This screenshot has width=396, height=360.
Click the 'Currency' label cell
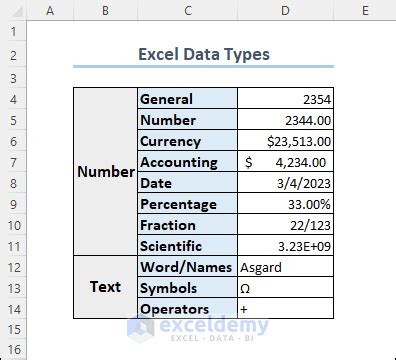click(188, 141)
